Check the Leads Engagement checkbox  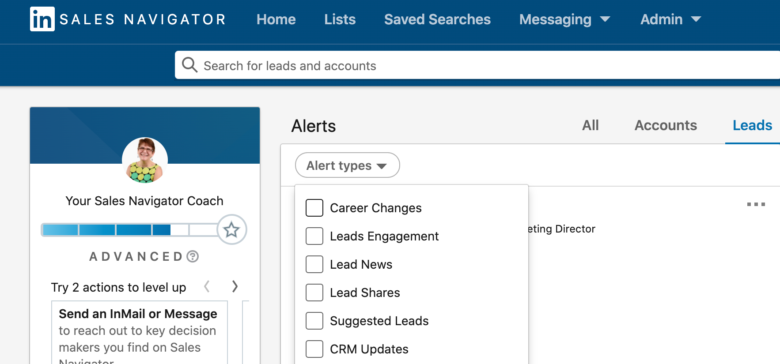tap(314, 236)
